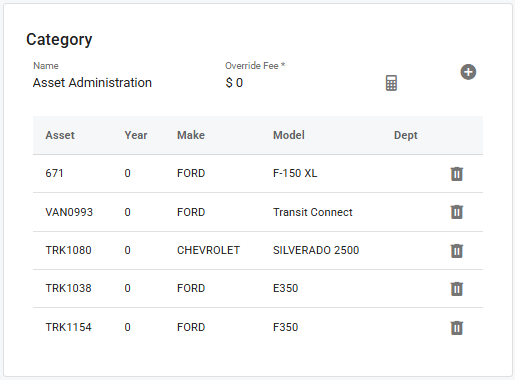The width and height of the screenshot is (515, 380).
Task: Remove VAN0993 using its trash icon
Action: click(x=457, y=212)
